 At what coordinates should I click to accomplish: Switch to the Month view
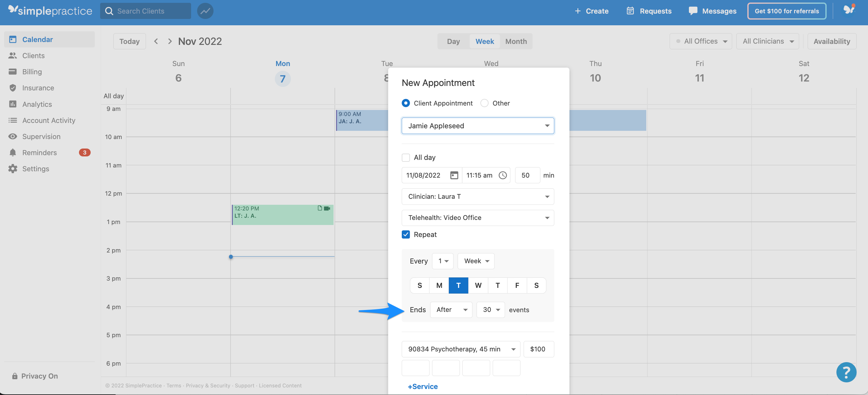click(516, 41)
